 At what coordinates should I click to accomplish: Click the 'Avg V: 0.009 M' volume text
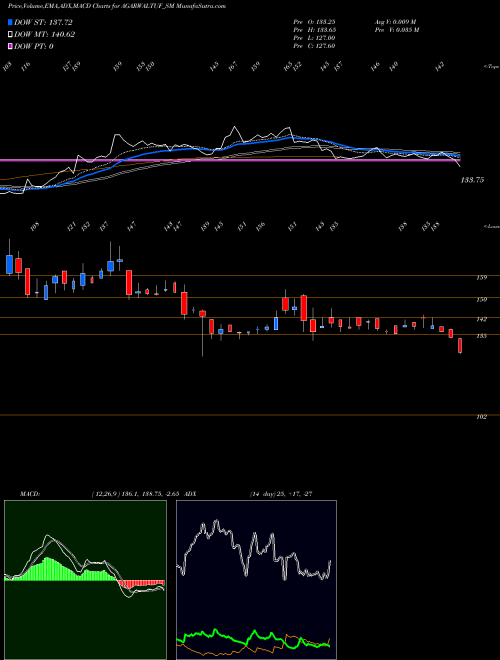click(x=395, y=21)
